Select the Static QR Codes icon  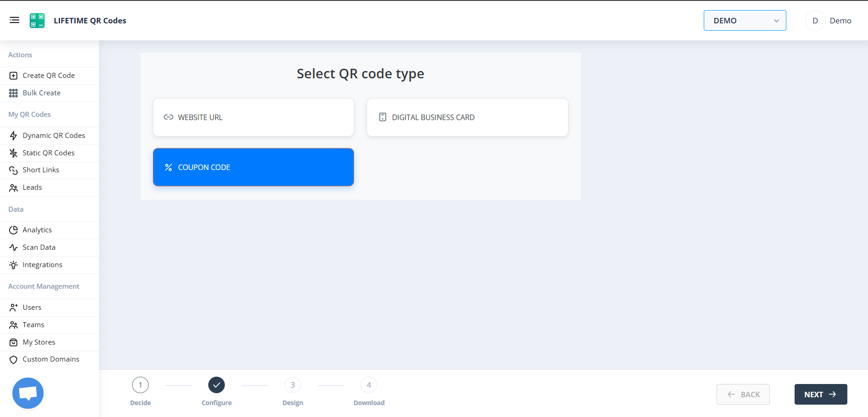coord(13,153)
